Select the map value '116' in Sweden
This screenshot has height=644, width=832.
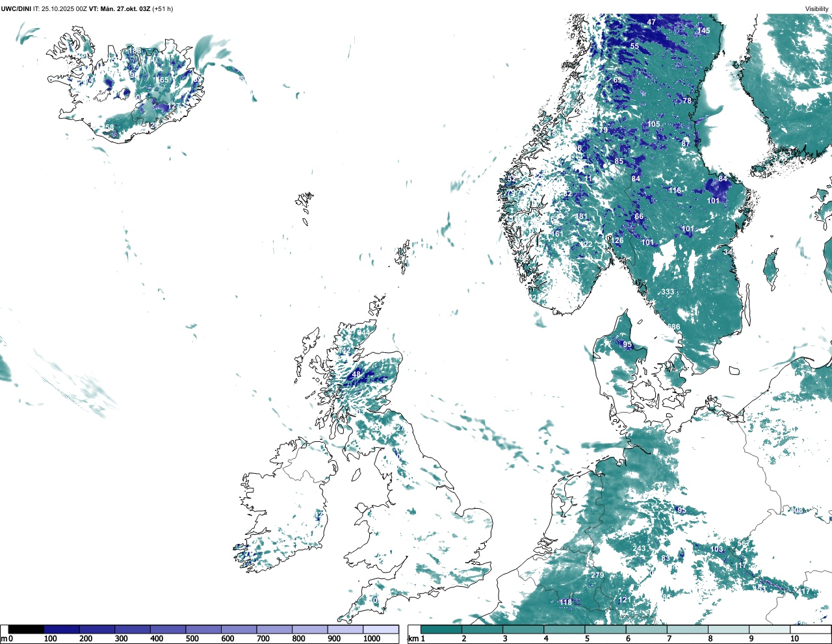(675, 190)
